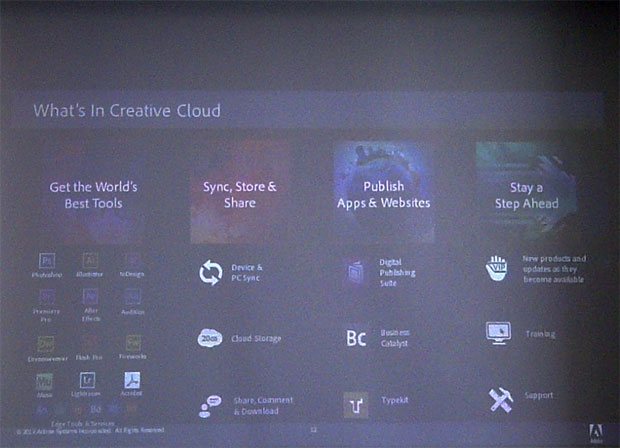Image resolution: width=620 pixels, height=448 pixels.
Task: Select the 20GB Cloud Storage icon
Action: coord(210,338)
